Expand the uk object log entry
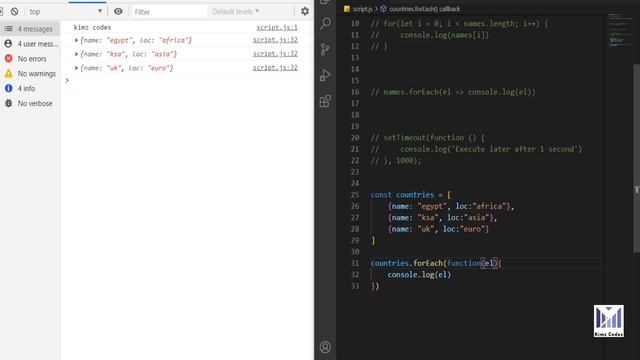This screenshot has height=360, width=640. [x=76, y=68]
